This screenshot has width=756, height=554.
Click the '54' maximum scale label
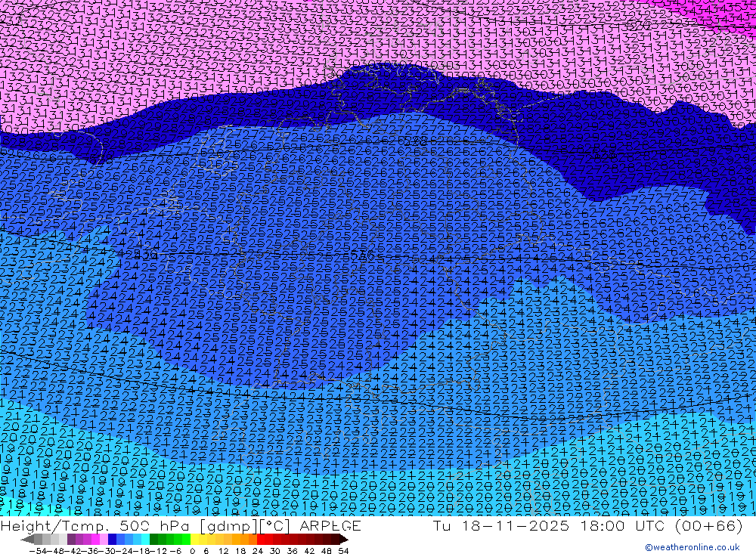[343, 551]
